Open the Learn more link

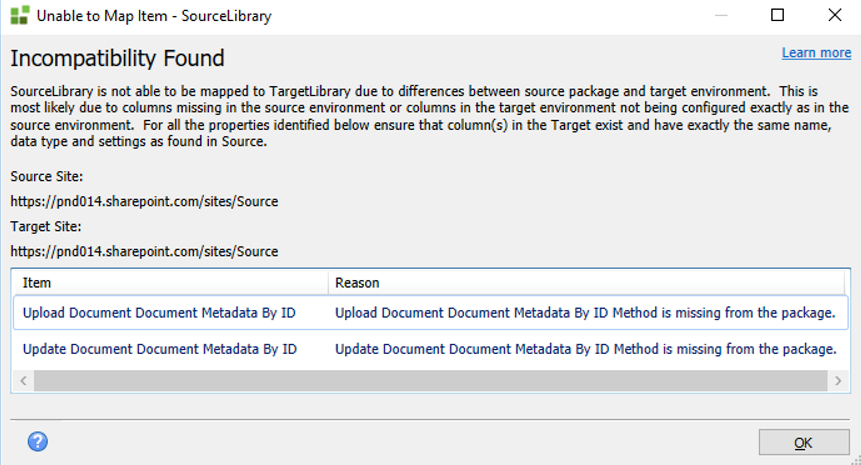point(816,53)
